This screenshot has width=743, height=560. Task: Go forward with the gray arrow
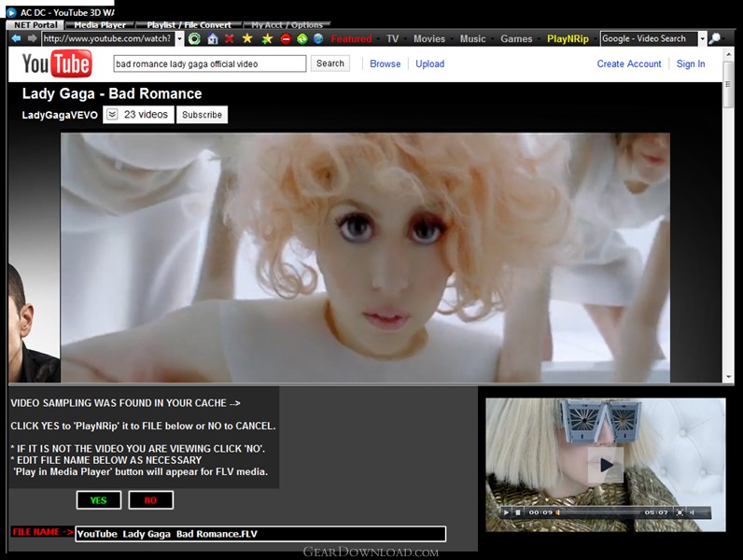point(32,38)
